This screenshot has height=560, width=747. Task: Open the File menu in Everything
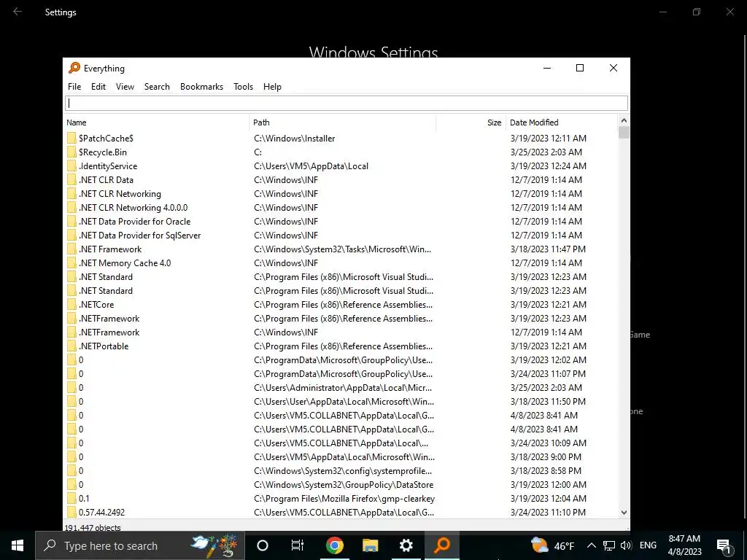(x=74, y=87)
